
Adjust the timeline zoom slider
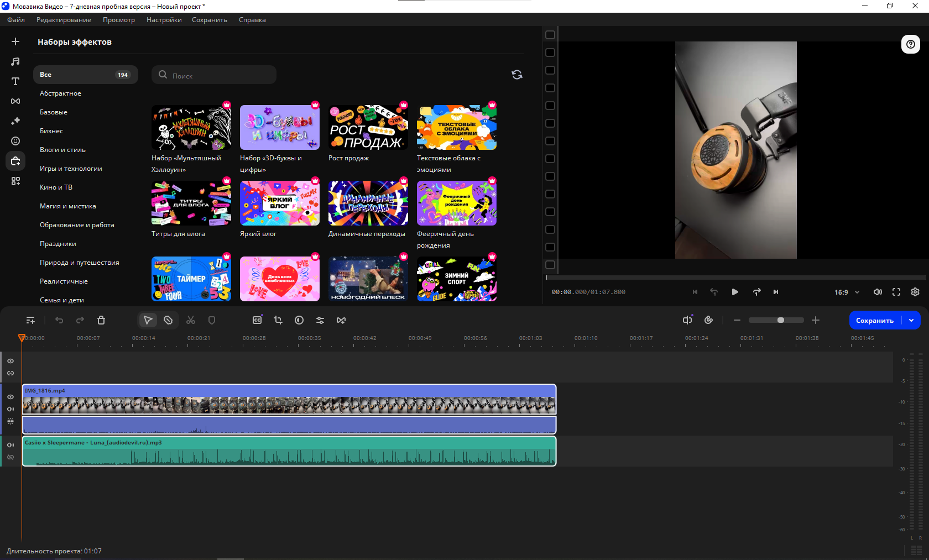[780, 320]
